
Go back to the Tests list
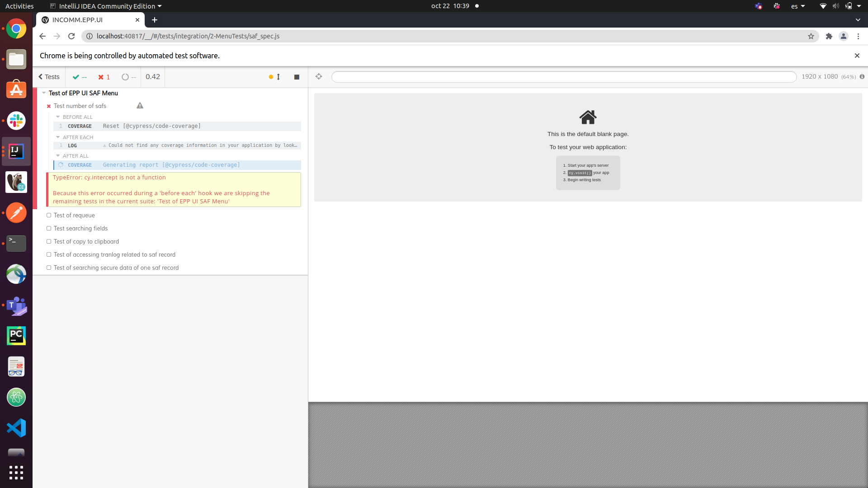[x=48, y=77]
